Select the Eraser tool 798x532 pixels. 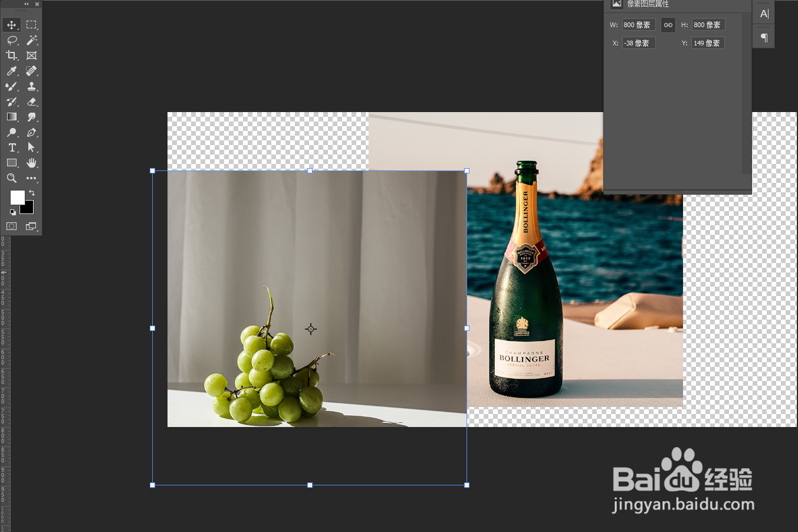pyautogui.click(x=31, y=101)
